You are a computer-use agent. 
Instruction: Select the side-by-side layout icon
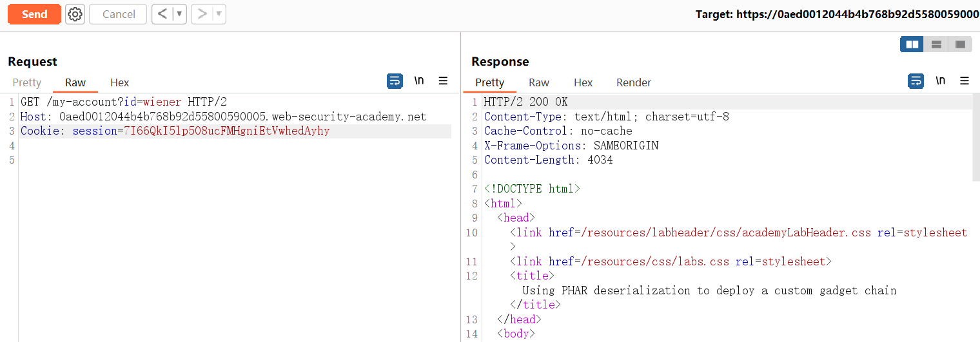(912, 44)
